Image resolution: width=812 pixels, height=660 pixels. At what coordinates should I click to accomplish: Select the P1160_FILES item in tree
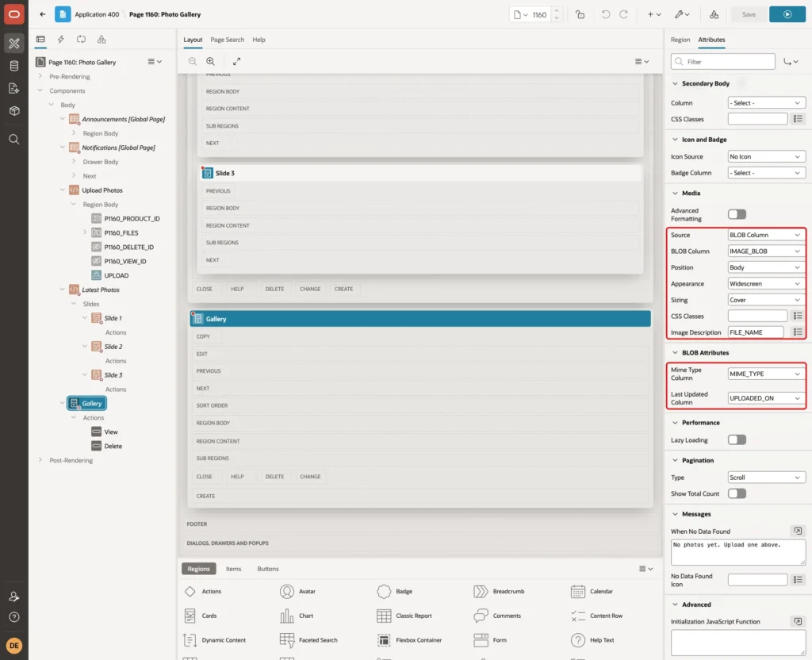click(x=121, y=233)
